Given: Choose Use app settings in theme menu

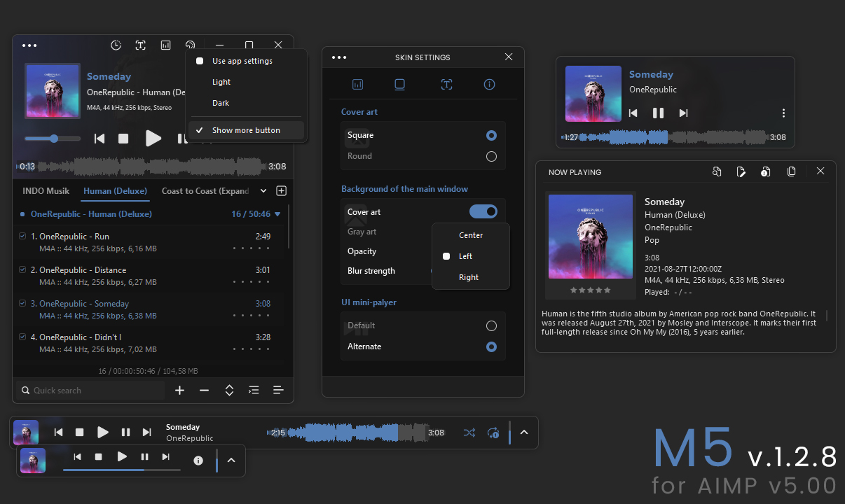Looking at the screenshot, I should point(247,61).
